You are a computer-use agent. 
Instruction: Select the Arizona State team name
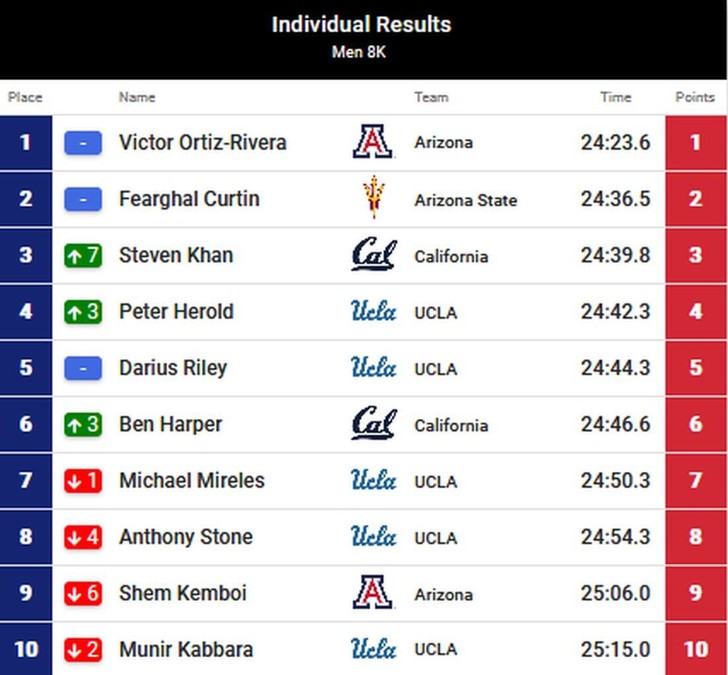click(466, 200)
